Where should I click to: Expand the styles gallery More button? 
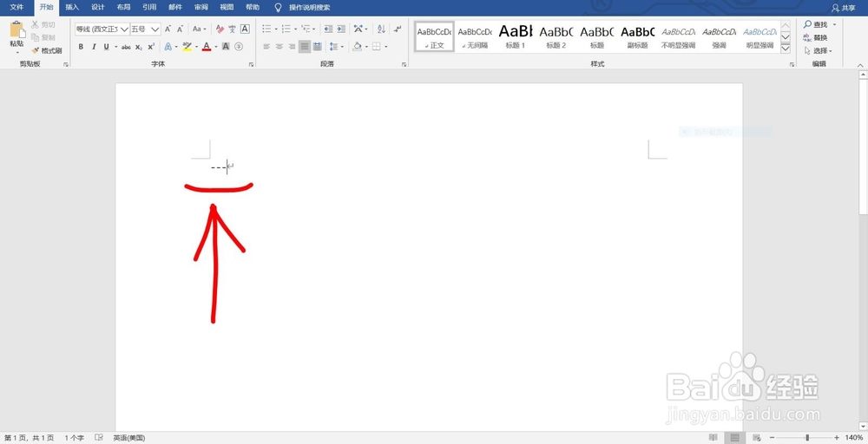786,48
